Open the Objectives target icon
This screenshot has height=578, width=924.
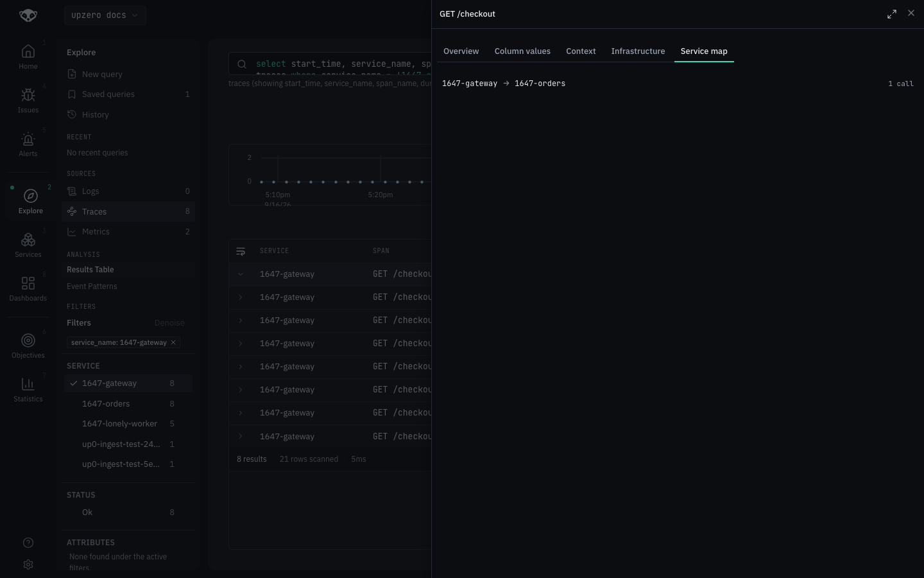tap(28, 340)
